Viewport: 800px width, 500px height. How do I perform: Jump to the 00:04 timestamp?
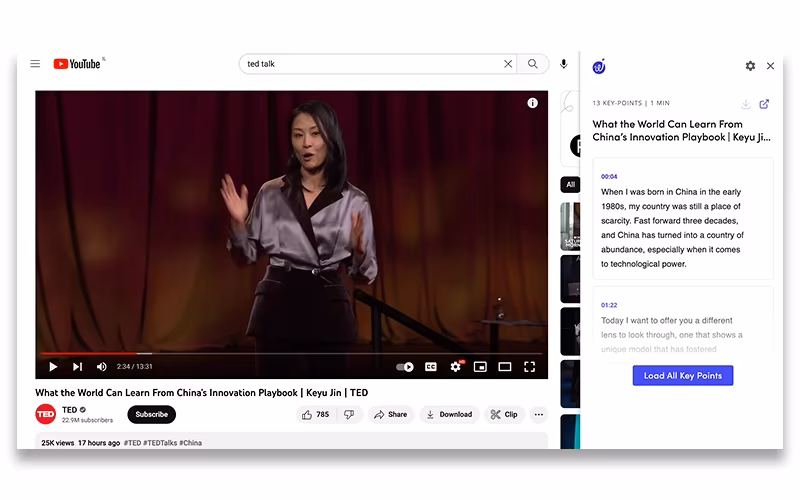pos(609,177)
